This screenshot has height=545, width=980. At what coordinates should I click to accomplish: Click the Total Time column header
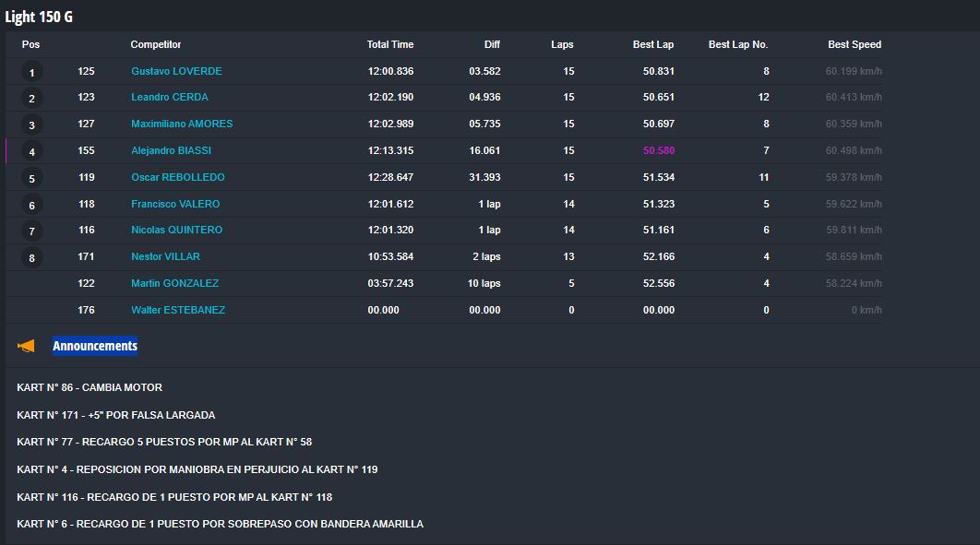click(390, 44)
